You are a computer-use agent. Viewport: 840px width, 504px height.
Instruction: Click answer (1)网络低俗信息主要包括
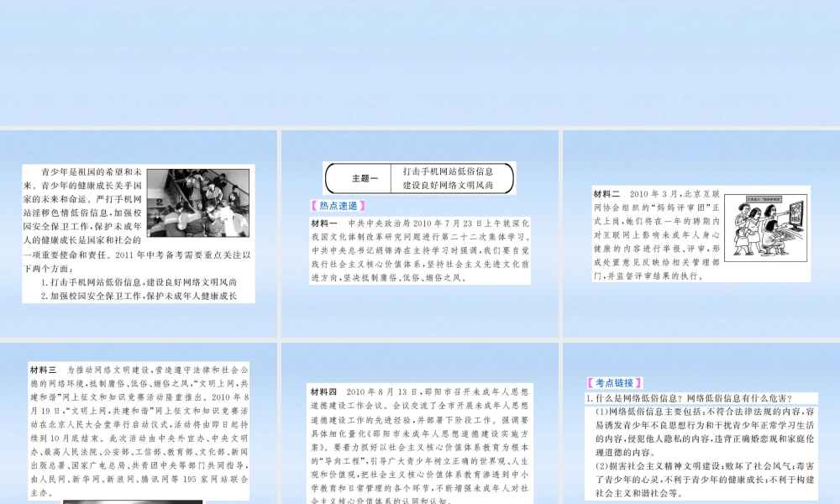705,433
